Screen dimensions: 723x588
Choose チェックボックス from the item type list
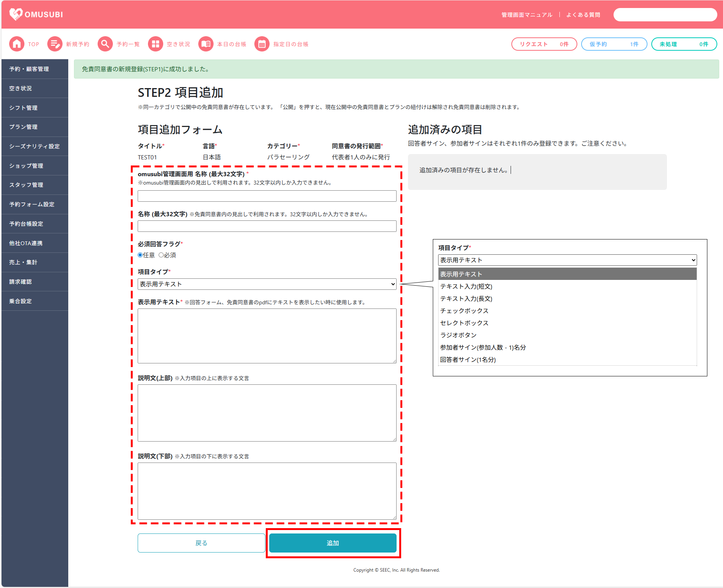pos(464,311)
